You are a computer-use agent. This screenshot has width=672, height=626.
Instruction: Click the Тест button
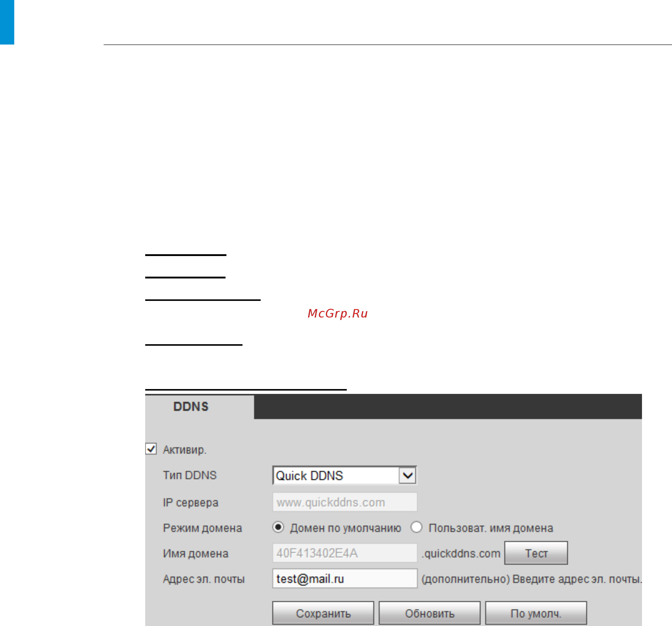coord(536,553)
